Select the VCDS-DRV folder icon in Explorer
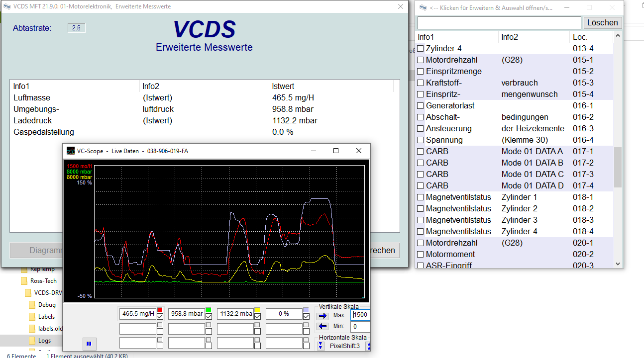The width and height of the screenshot is (644, 358). [x=28, y=293]
